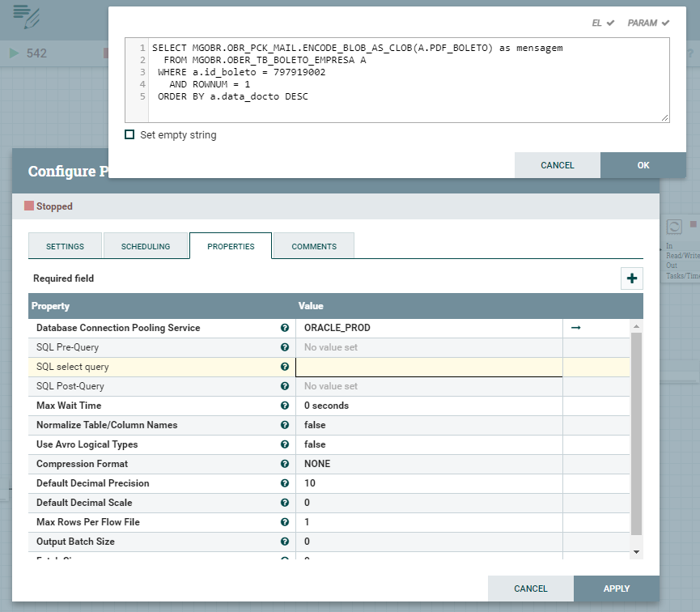
Task: Click the Stopped status label
Action: pos(54,206)
